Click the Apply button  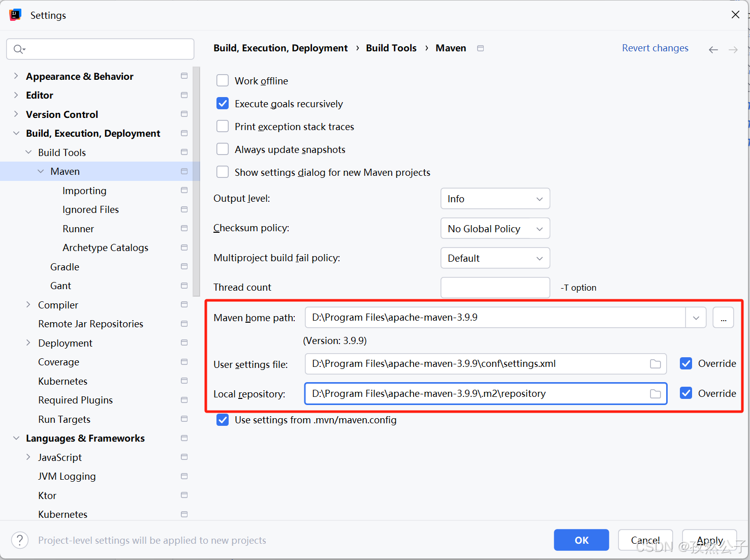click(710, 540)
